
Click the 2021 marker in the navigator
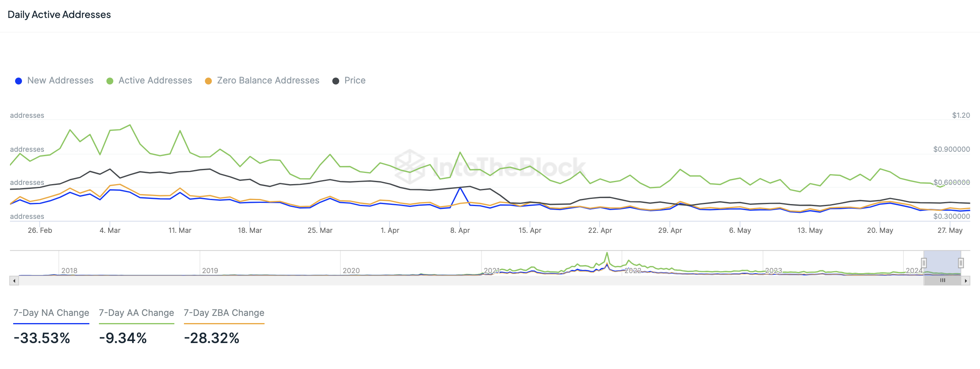[x=492, y=271]
